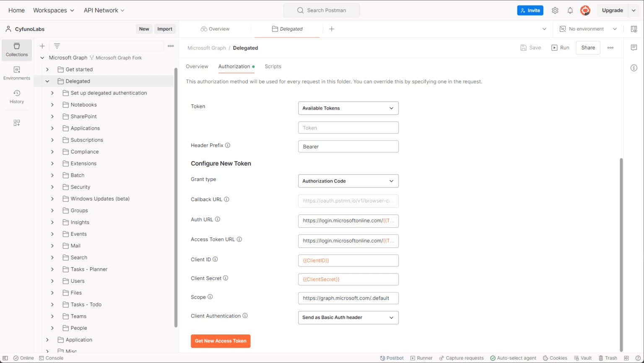Click the plus icon to create collection
This screenshot has height=363, width=644.
(42, 46)
